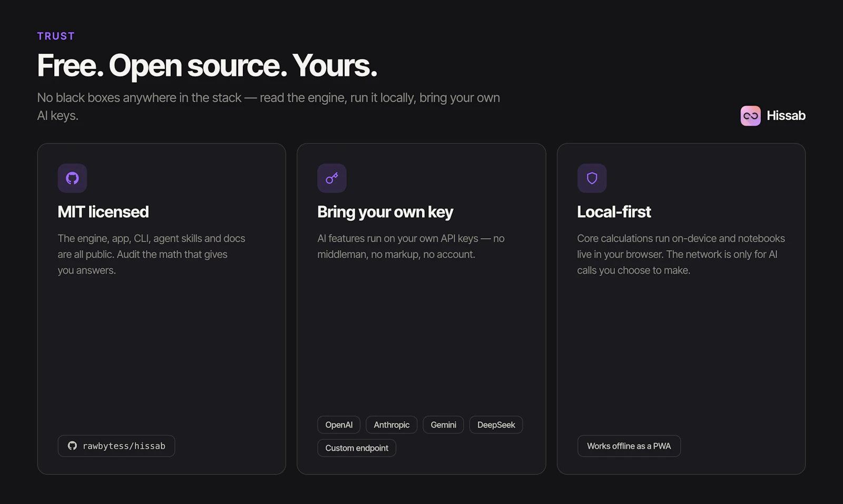Select the OpenAI provider chip

tap(339, 424)
